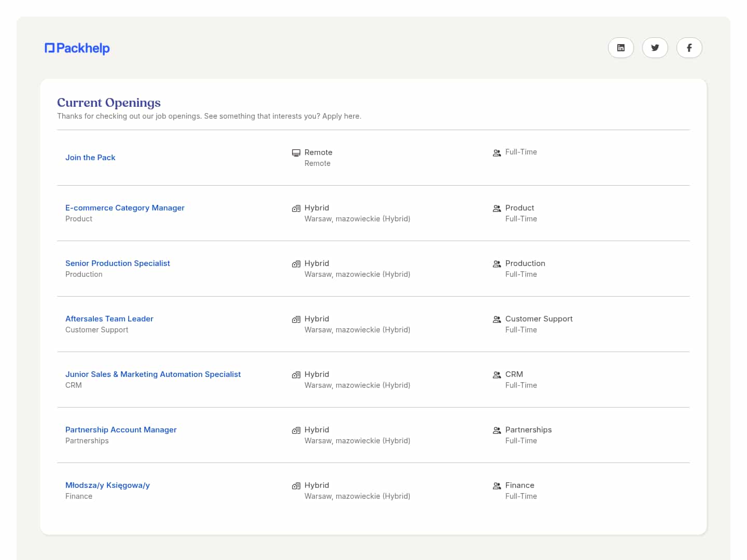Image resolution: width=747 pixels, height=560 pixels.
Task: Click the Packhelp logo
Action: [x=77, y=48]
